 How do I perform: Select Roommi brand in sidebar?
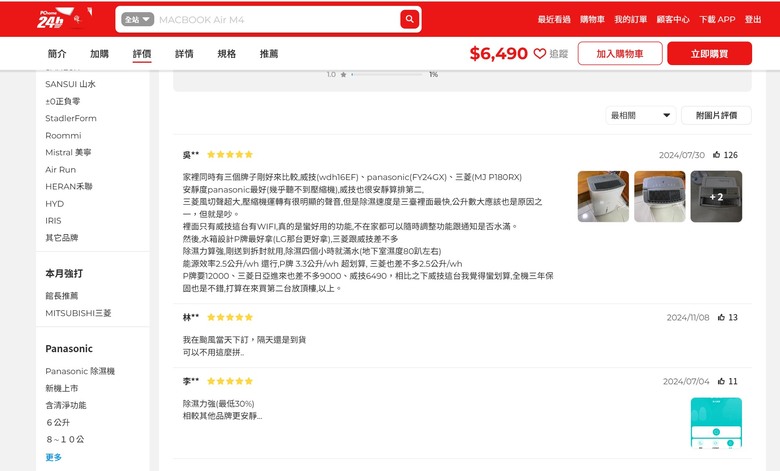point(63,135)
